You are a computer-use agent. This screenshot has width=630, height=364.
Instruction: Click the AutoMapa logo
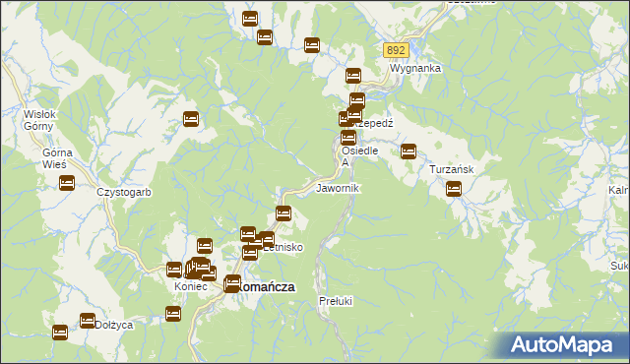point(561,344)
